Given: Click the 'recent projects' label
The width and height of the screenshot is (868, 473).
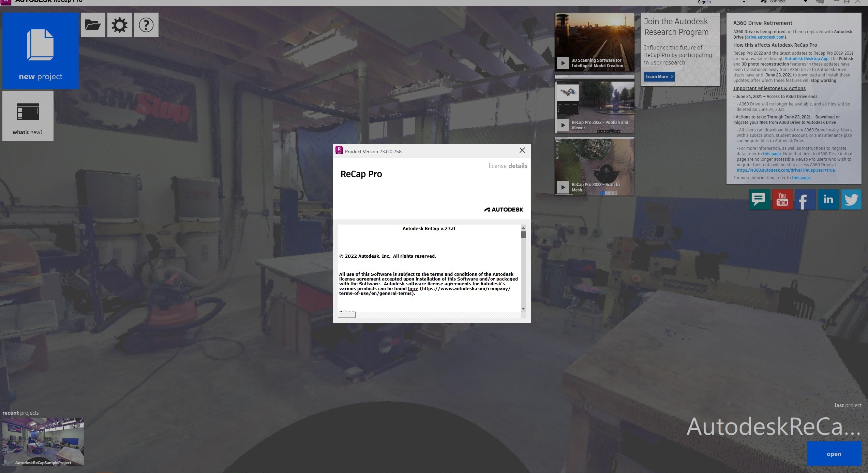Looking at the screenshot, I should [x=20, y=413].
